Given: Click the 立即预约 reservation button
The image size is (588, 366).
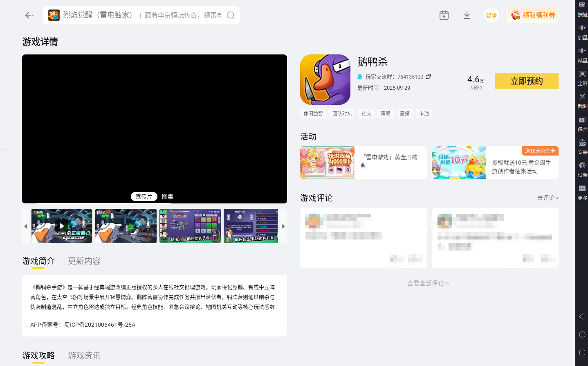Looking at the screenshot, I should click(527, 81).
